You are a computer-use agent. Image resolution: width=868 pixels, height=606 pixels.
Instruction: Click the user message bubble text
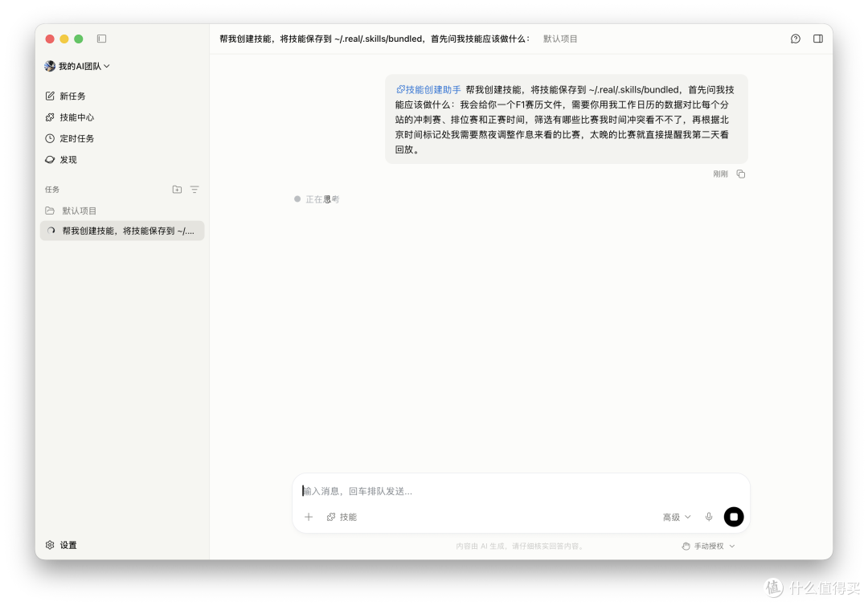pos(566,120)
